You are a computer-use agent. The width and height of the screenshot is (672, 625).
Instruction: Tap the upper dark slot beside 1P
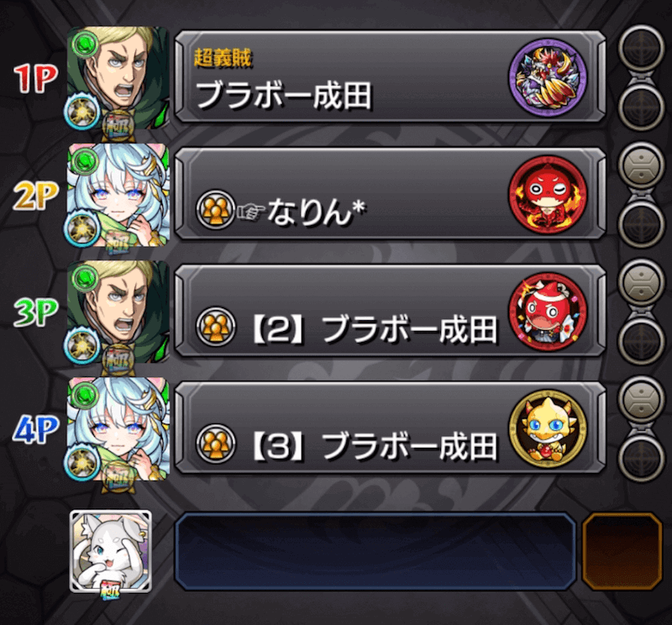641,47
